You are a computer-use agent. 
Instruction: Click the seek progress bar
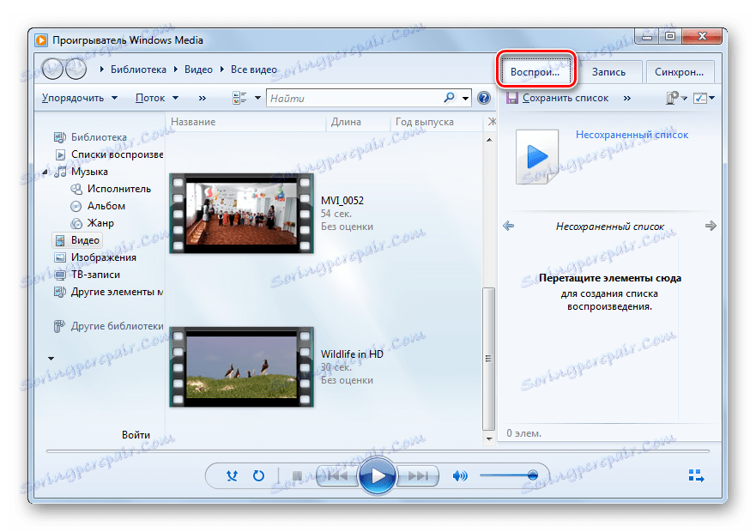pyautogui.click(x=378, y=451)
